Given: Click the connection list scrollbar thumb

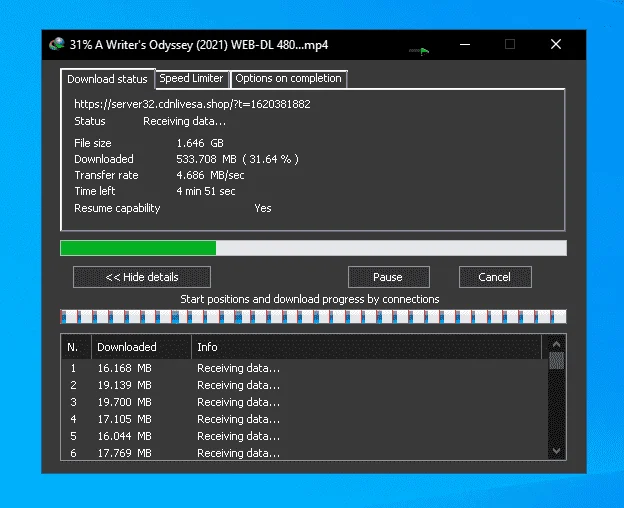Looking at the screenshot, I should (557, 361).
